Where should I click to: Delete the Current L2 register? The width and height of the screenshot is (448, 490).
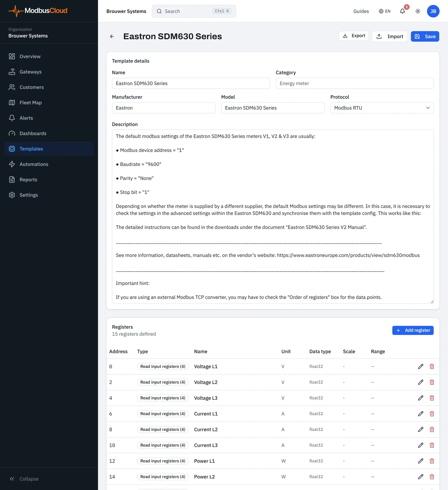click(432, 430)
